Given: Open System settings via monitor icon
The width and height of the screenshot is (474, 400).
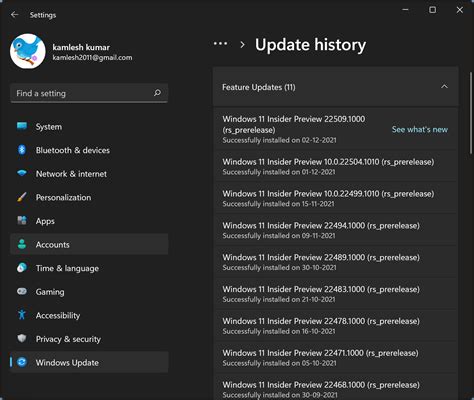Looking at the screenshot, I should pos(22,126).
